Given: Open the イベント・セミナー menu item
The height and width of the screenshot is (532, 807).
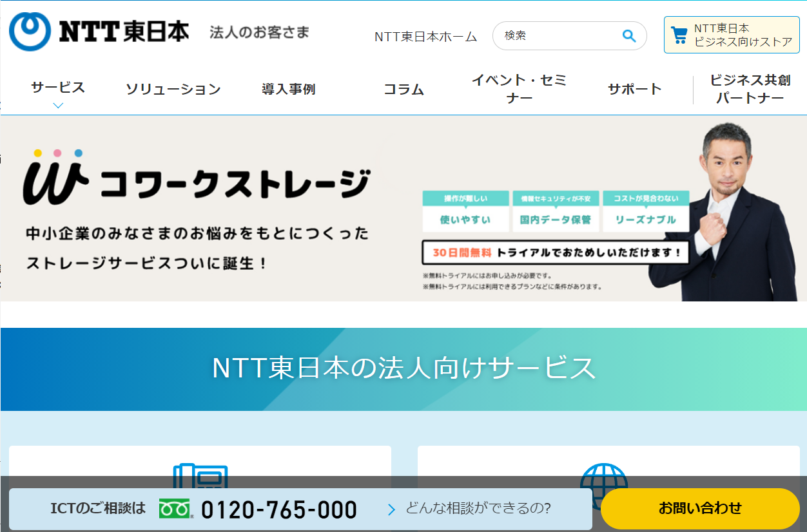Looking at the screenshot, I should (519, 89).
